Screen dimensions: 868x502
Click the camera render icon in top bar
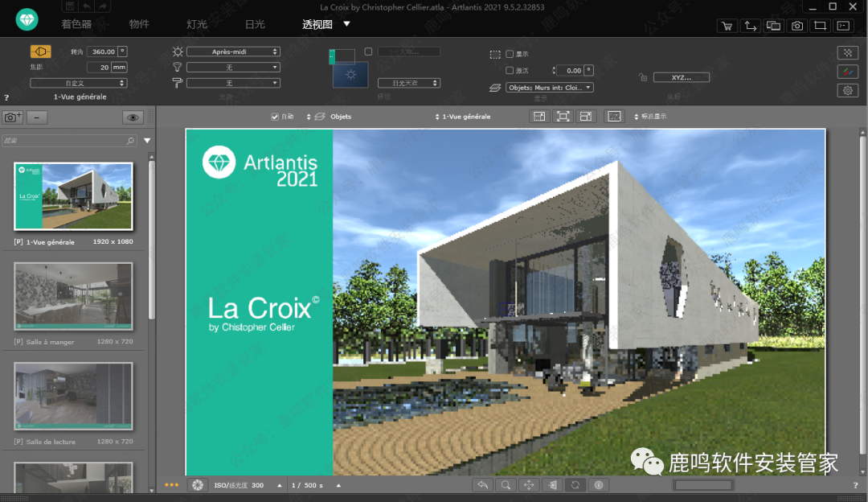(796, 26)
